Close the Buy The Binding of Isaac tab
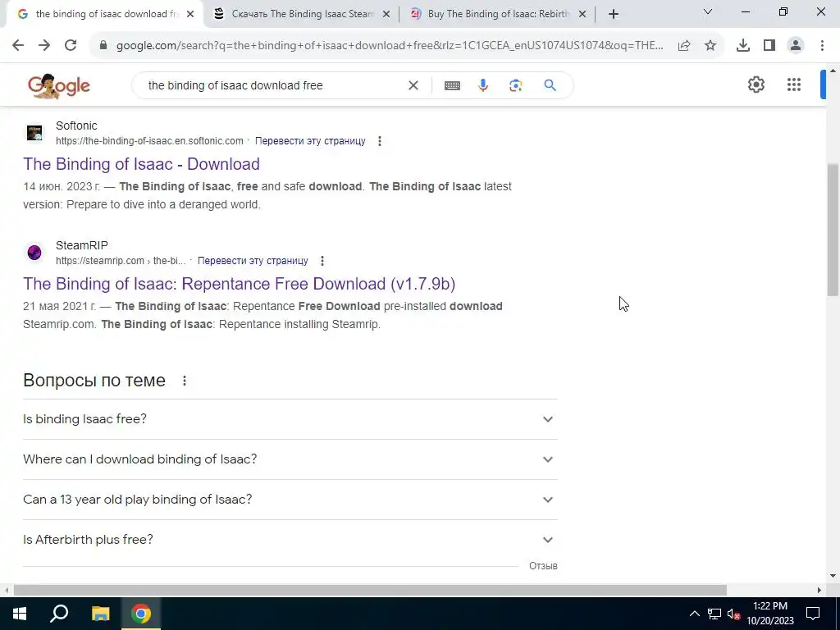The height and width of the screenshot is (630, 840). pos(582,15)
